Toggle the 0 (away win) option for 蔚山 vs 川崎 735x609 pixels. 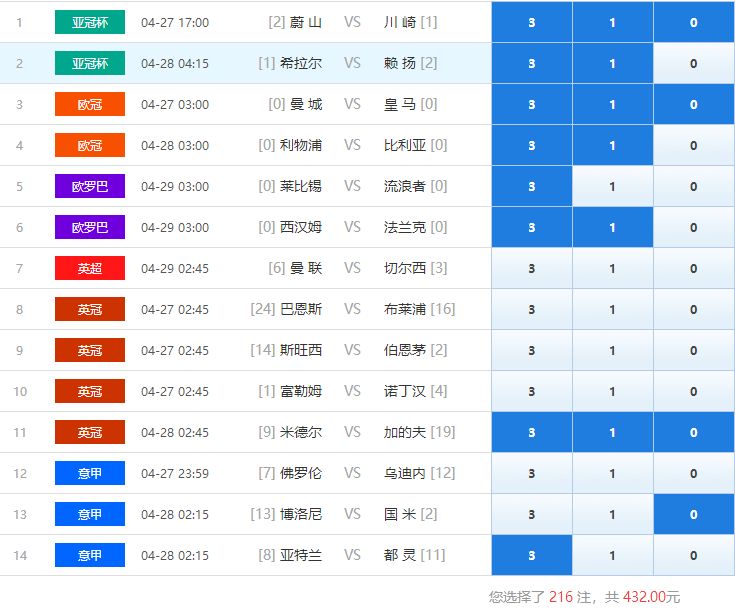pyautogui.click(x=694, y=22)
